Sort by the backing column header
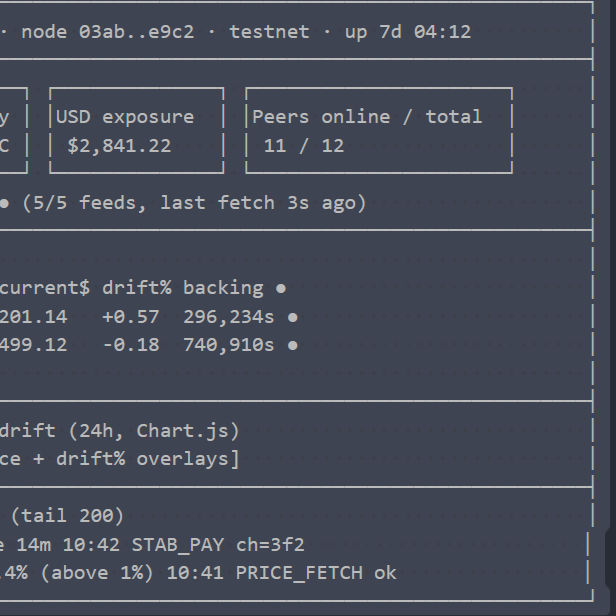Image resolution: width=616 pixels, height=616 pixels. pos(223,289)
